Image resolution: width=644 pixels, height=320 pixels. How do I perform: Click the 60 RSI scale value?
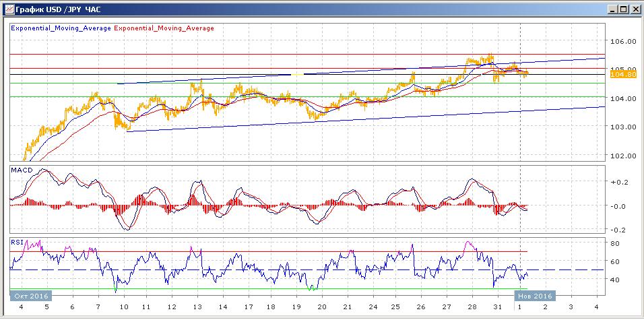pyautogui.click(x=615, y=261)
